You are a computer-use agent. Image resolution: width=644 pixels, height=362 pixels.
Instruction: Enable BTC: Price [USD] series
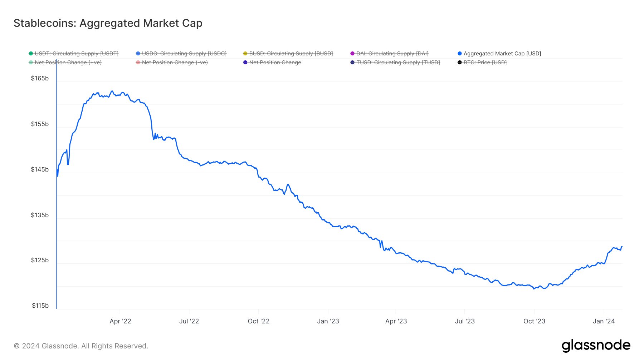485,63
